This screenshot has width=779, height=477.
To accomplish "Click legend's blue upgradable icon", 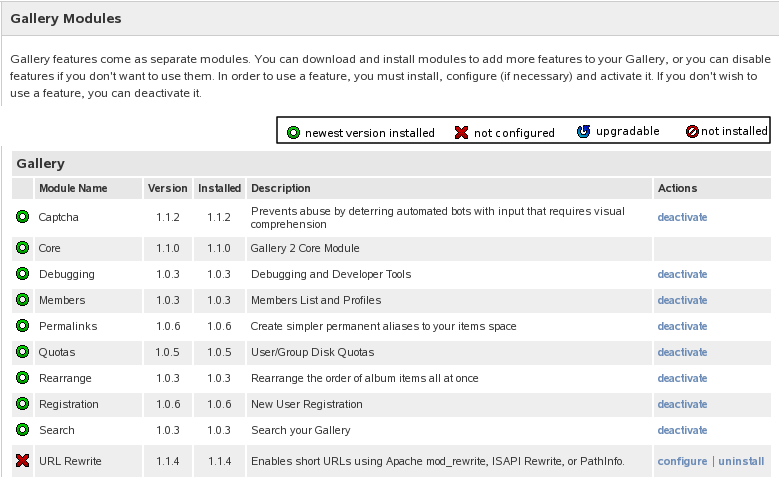I will point(583,131).
